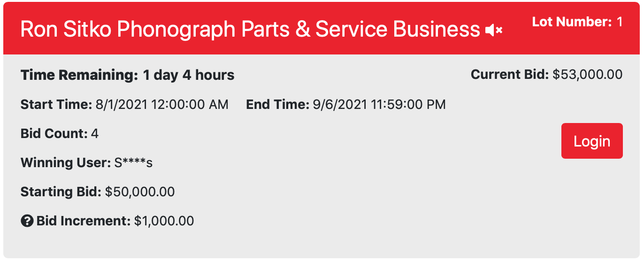Click the Time Remaining countdown text
This screenshot has width=644, height=262.
click(x=127, y=75)
